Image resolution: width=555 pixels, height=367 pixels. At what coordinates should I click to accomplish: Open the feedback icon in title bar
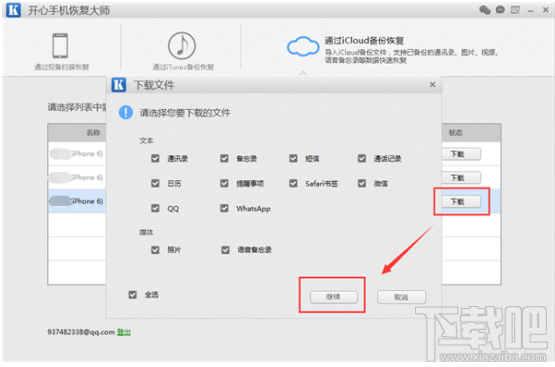515,10
